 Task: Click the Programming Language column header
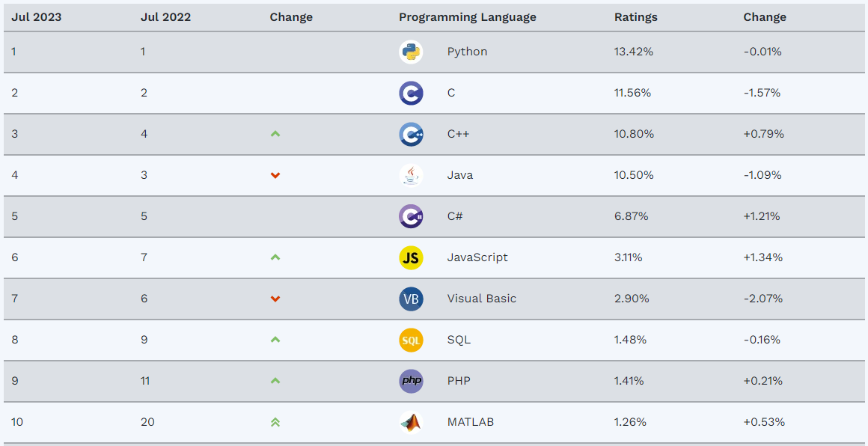click(x=467, y=17)
